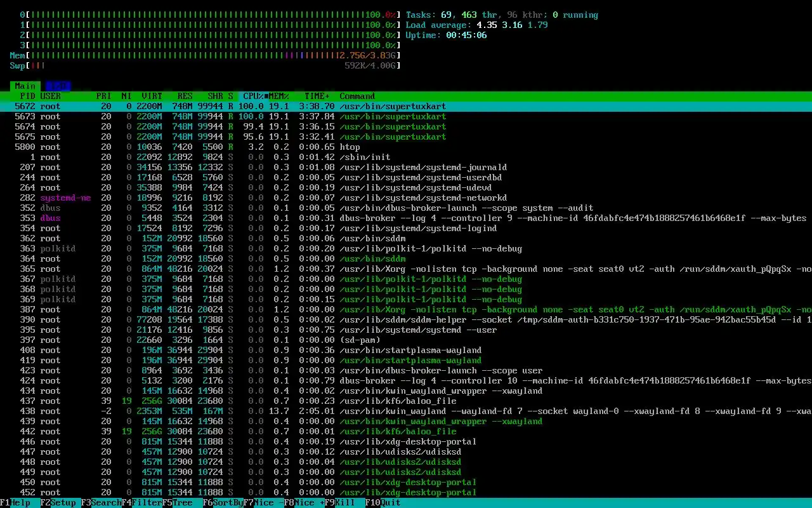Click F7 Nice - to raise priority
The image size is (812, 508).
[264, 502]
